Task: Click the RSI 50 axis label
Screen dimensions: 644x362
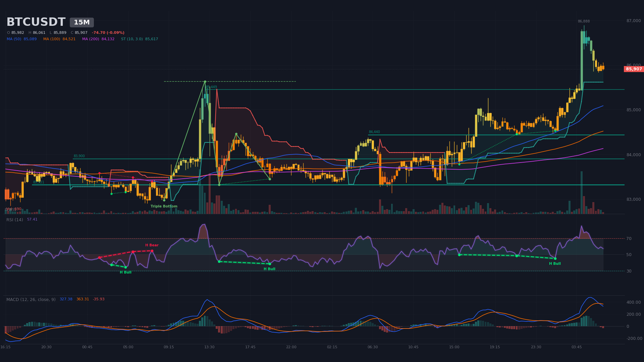Action: coord(629,255)
